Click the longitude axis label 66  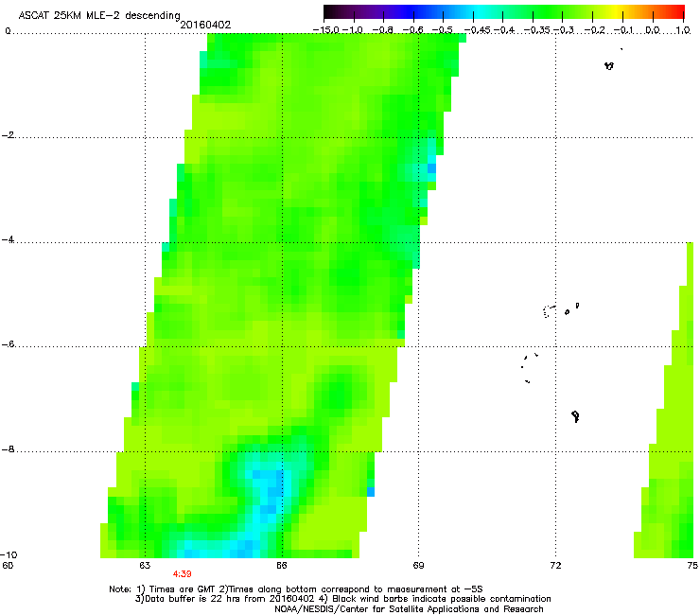click(281, 566)
